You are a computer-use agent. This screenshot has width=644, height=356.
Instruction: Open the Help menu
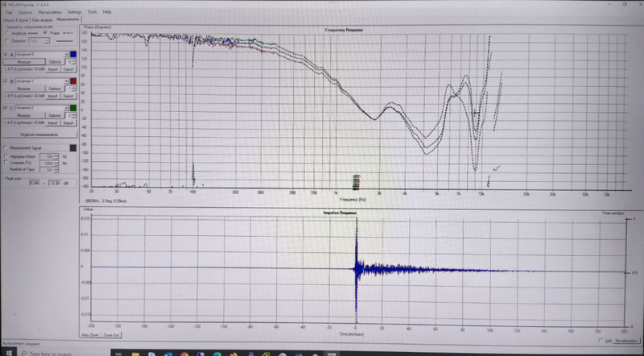[107, 12]
